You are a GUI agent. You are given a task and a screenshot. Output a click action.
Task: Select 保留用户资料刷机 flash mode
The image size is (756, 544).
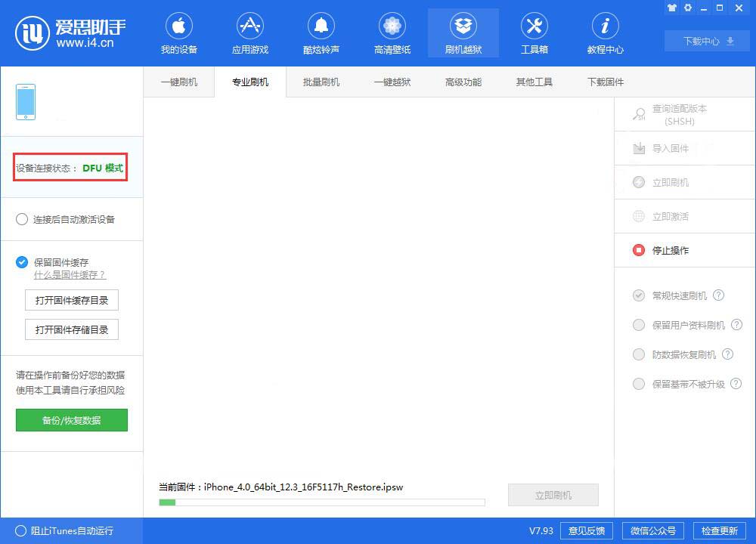639,325
